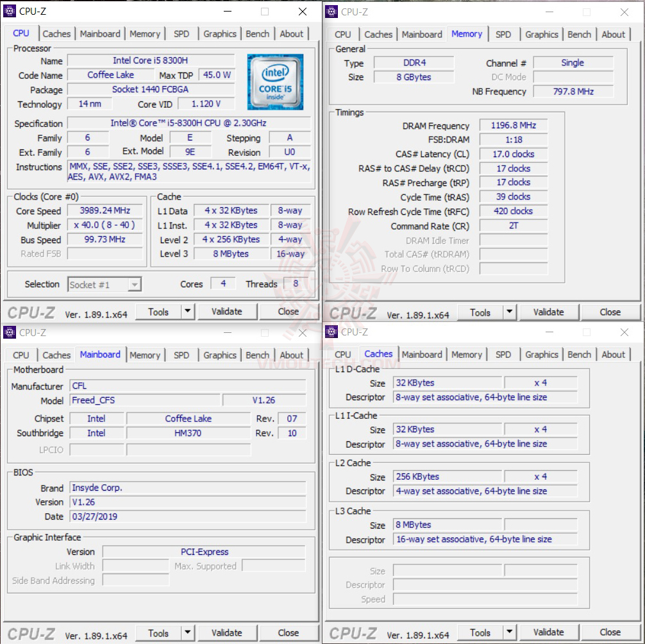Click the Core Speed value 3989.24 MHz
Viewport: 645px width, 644px height.
105,210
